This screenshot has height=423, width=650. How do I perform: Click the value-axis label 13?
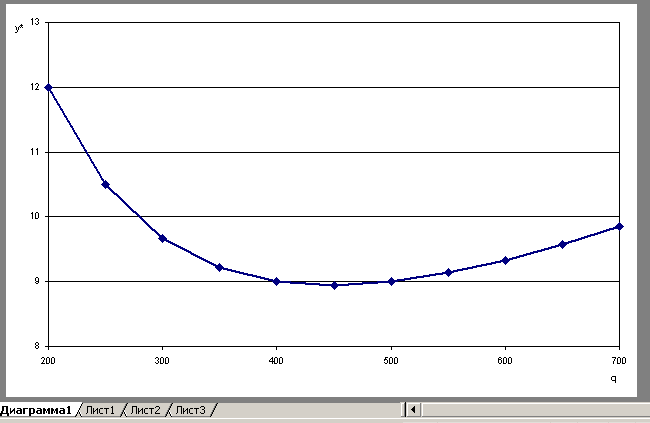point(35,22)
